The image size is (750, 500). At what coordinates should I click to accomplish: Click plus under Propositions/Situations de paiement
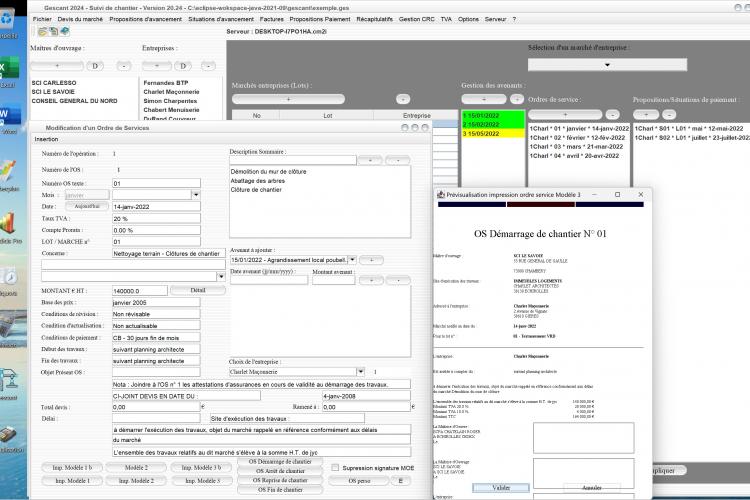click(x=646, y=115)
